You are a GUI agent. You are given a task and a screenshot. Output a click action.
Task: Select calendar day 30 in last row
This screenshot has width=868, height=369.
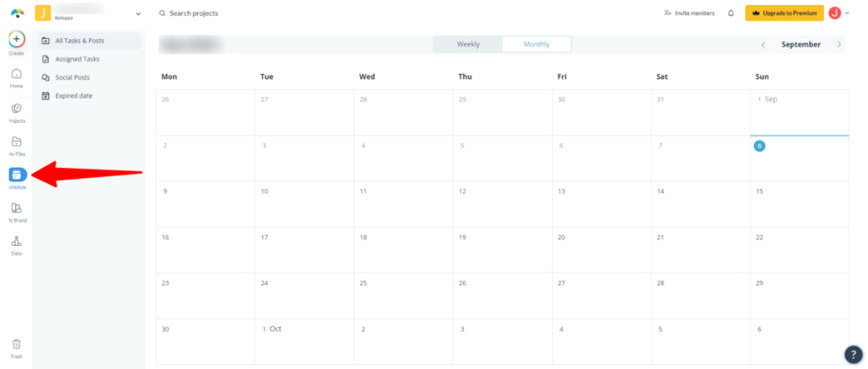(x=205, y=341)
